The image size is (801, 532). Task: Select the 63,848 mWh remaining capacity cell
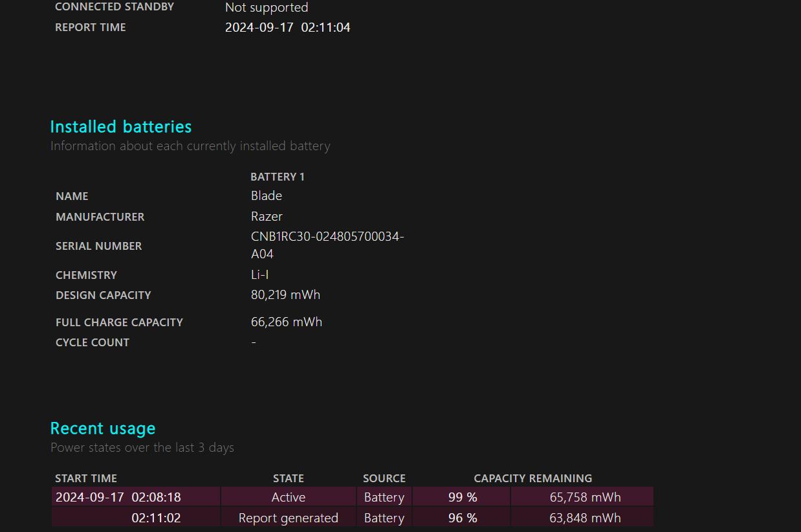(585, 518)
